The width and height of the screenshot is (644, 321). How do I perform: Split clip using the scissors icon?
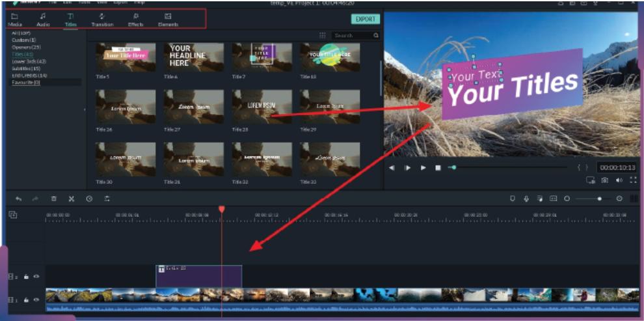coord(71,199)
